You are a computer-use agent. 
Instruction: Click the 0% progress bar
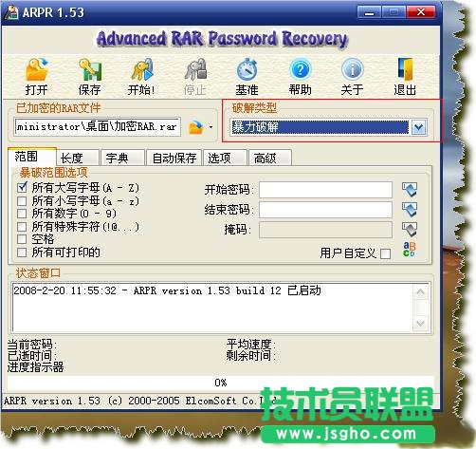pos(220,383)
